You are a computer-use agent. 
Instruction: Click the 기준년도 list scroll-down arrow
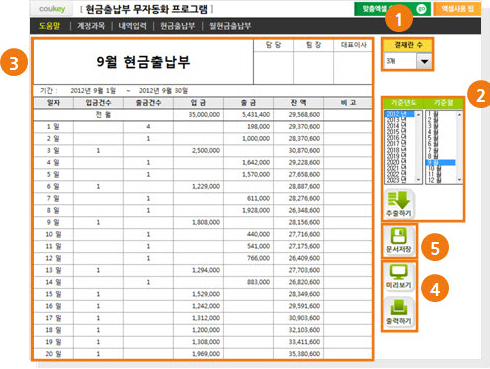(419, 180)
